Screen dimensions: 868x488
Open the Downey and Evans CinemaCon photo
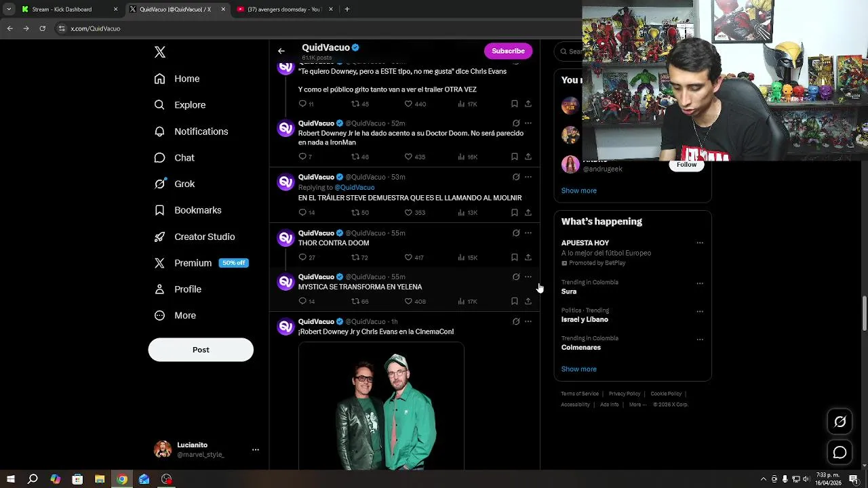pos(381,406)
